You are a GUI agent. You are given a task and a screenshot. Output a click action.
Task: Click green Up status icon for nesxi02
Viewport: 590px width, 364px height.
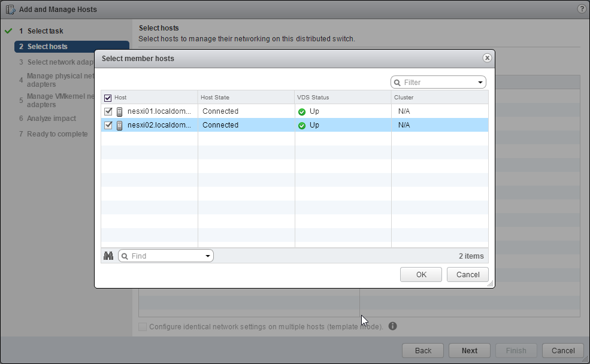302,125
